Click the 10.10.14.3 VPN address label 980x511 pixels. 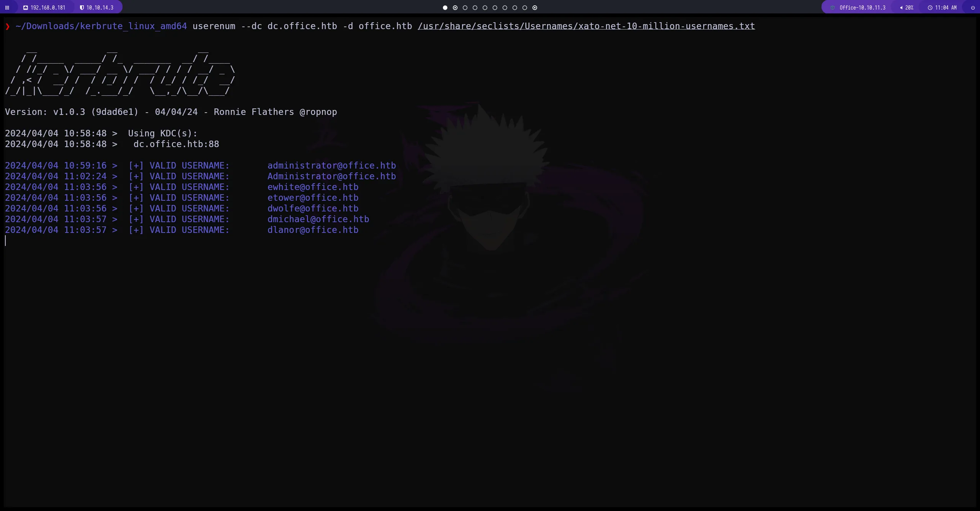[x=100, y=8]
